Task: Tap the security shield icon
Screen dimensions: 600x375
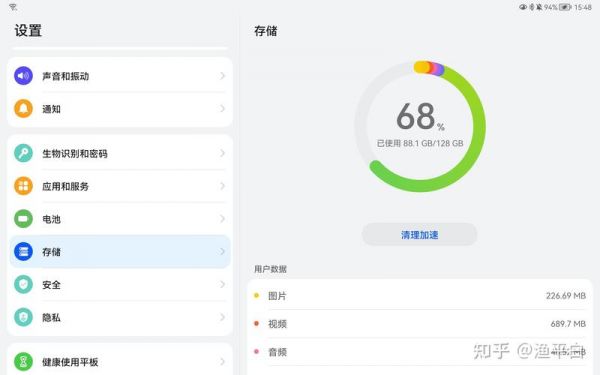Action: click(23, 284)
